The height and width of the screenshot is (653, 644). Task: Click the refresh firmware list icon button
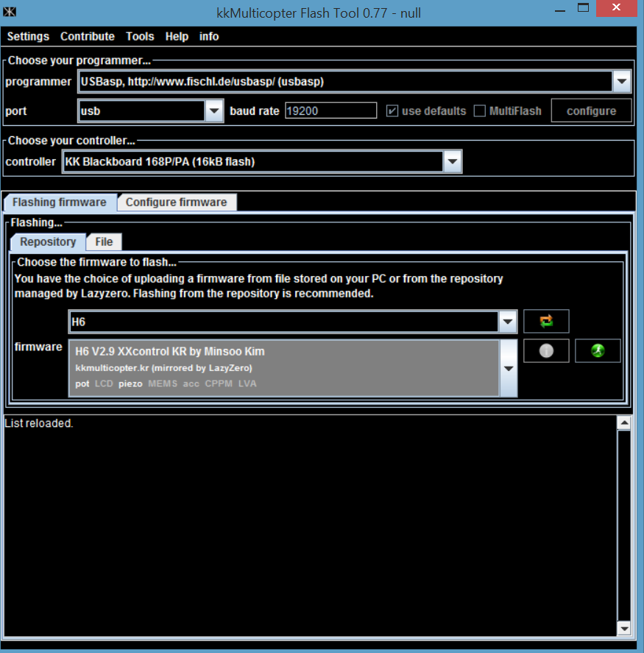click(546, 321)
